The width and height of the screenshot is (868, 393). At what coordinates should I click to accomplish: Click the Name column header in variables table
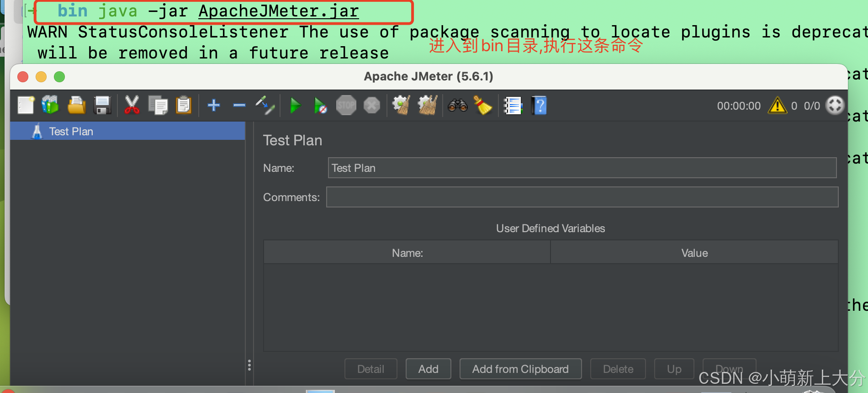407,253
